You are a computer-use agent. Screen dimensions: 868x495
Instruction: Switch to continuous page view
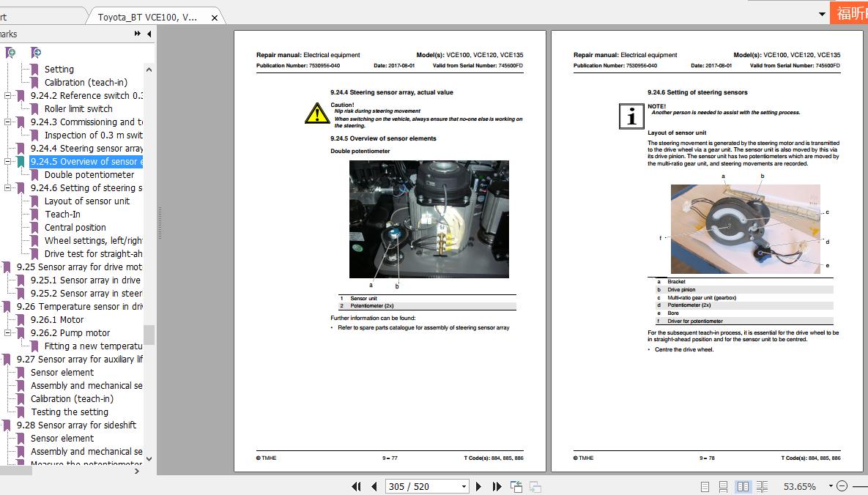[723, 487]
